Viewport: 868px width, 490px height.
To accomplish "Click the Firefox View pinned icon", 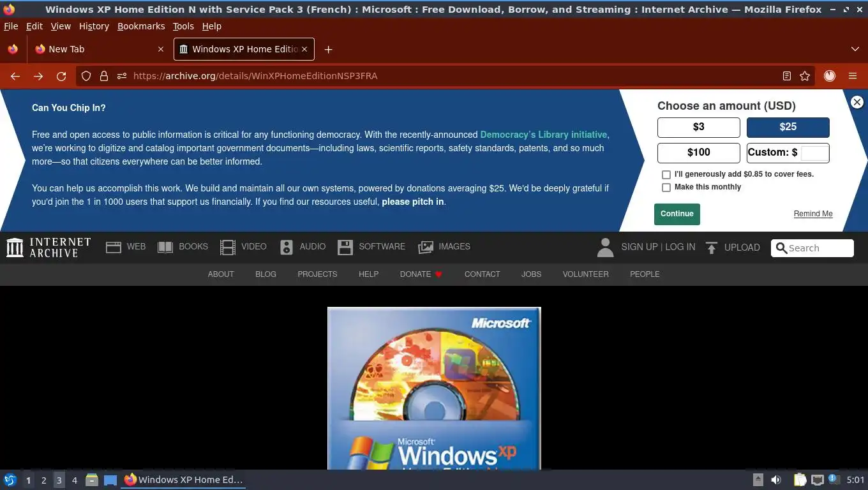I will (x=13, y=49).
